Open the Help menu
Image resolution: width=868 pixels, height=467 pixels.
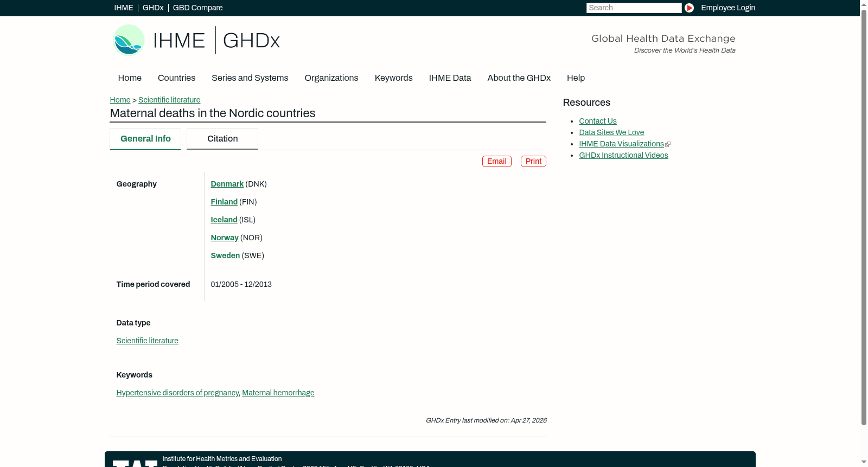click(576, 78)
